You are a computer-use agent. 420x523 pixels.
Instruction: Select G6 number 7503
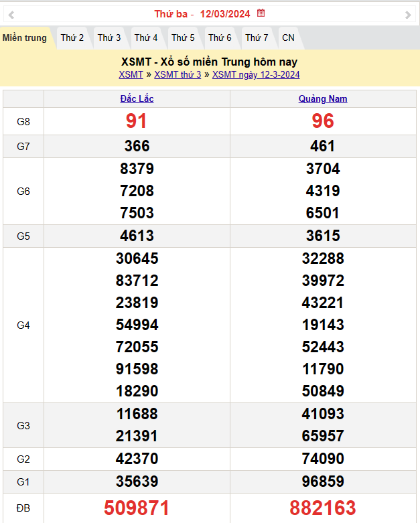(137, 213)
